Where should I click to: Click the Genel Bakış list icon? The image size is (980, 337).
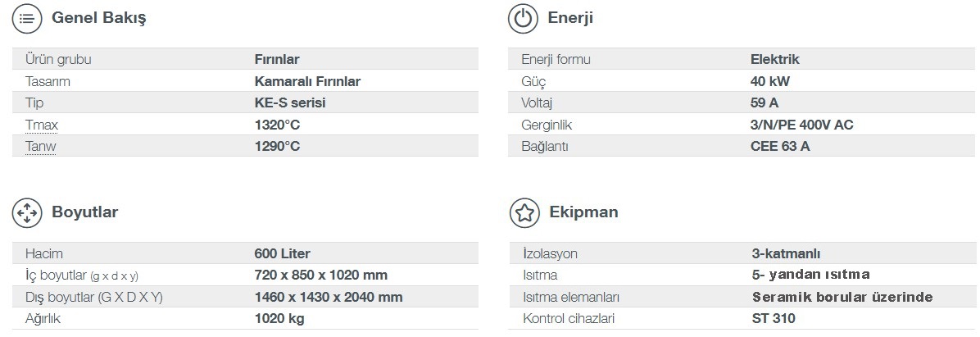tap(27, 18)
